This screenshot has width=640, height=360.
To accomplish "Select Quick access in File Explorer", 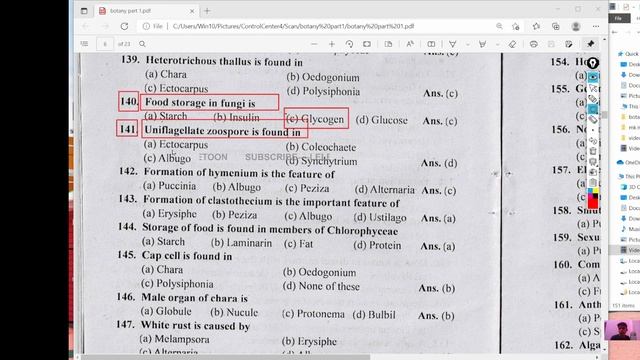I will click(x=629, y=53).
